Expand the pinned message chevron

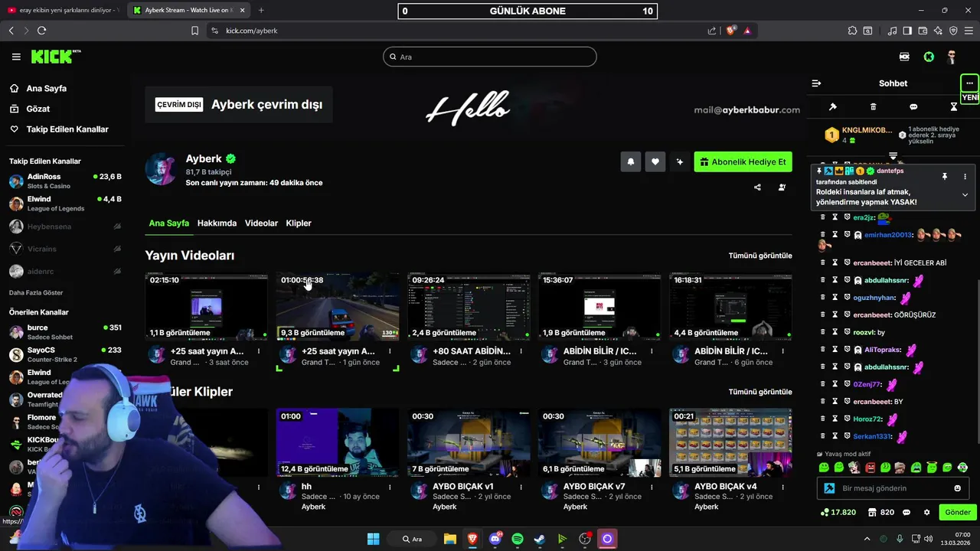(x=965, y=195)
